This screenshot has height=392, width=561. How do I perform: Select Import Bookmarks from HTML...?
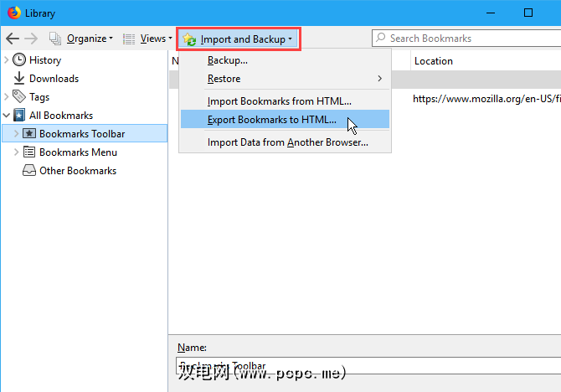pyautogui.click(x=285, y=101)
